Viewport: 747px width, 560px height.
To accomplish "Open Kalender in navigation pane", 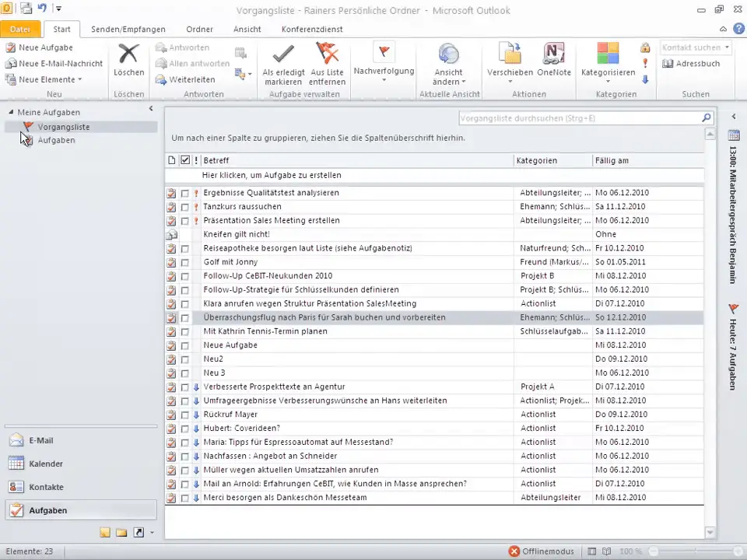I will click(46, 464).
